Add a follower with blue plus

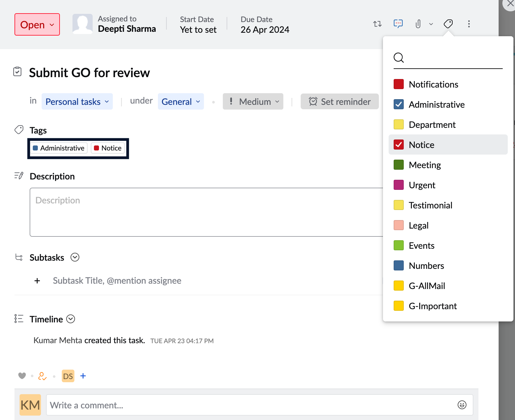click(83, 376)
